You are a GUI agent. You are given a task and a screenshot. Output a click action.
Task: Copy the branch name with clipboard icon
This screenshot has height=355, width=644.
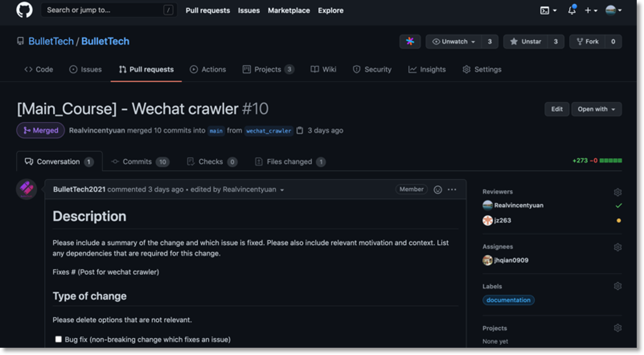[x=300, y=131]
